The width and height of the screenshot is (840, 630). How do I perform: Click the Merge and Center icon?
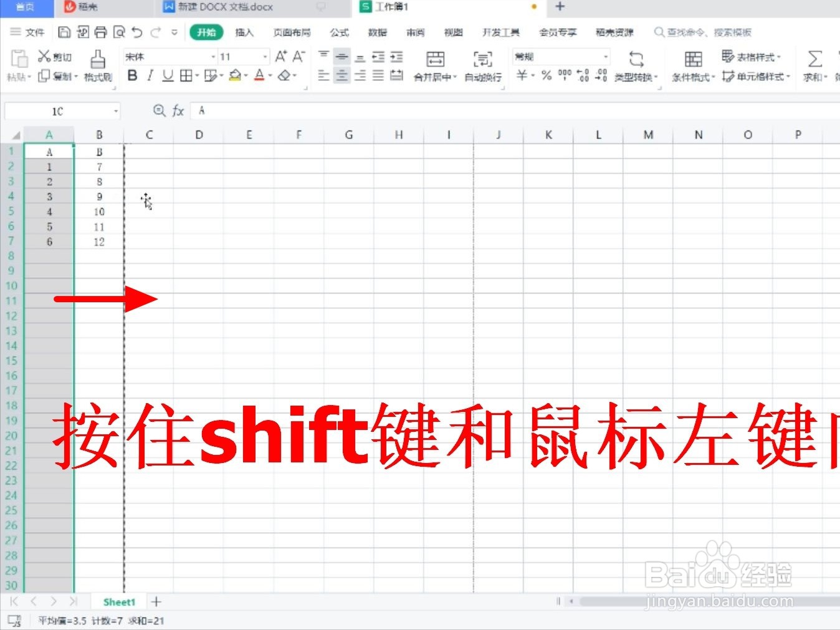(x=435, y=59)
